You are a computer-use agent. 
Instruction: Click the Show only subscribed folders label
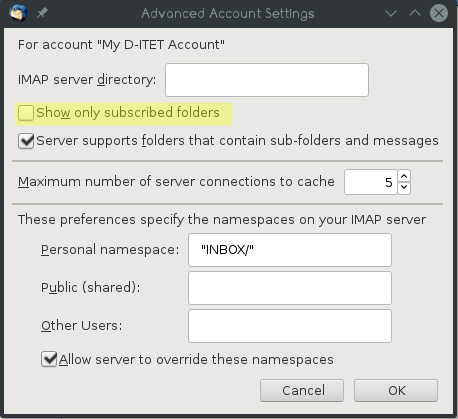128,113
